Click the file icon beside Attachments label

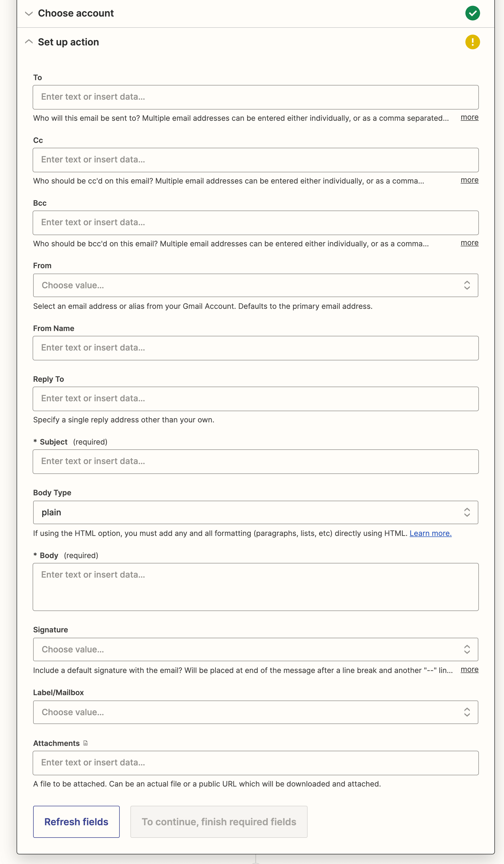[86, 743]
